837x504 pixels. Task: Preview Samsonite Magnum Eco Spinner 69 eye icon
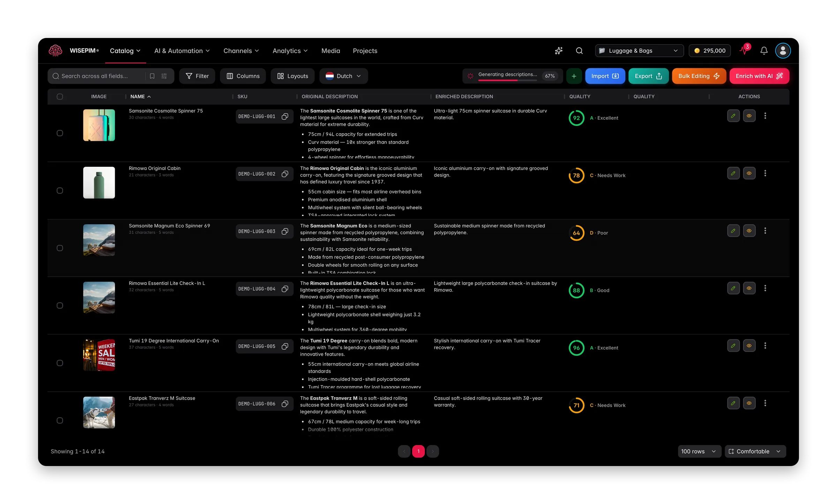[x=749, y=231]
